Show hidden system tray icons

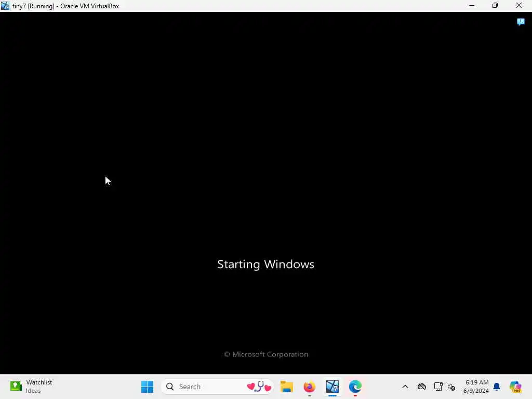(x=405, y=387)
